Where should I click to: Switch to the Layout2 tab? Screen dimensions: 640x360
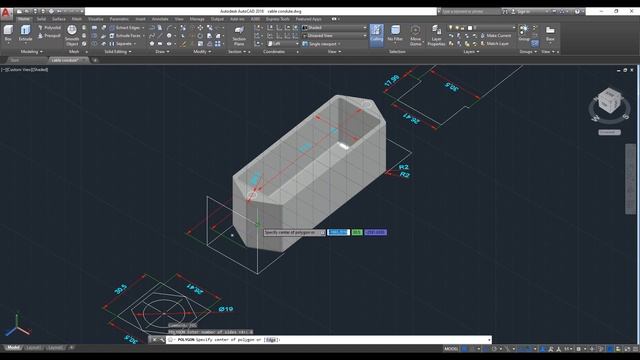point(55,348)
